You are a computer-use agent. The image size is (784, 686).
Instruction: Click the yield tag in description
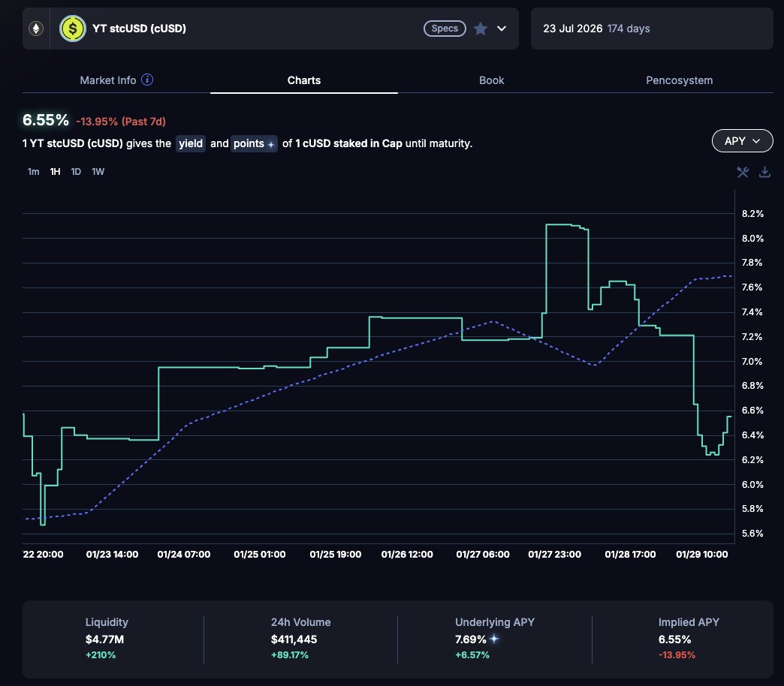(190, 143)
